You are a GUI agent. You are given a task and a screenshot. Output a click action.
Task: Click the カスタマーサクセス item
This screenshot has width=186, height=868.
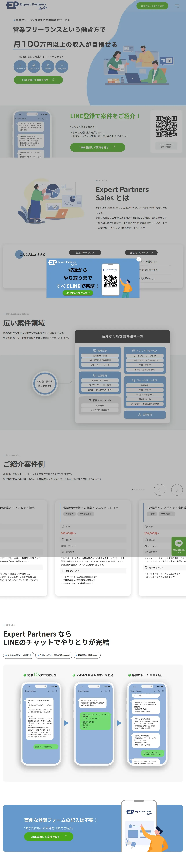pos(145,395)
